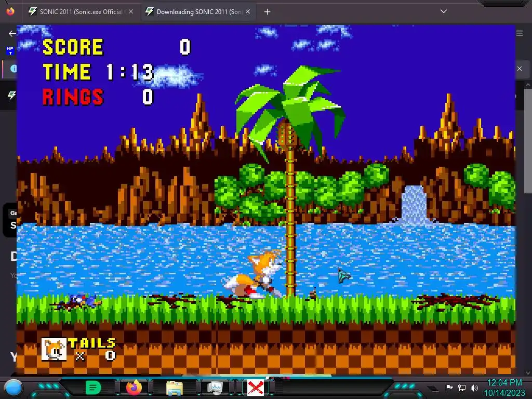Open the network status tray icon

[462, 388]
